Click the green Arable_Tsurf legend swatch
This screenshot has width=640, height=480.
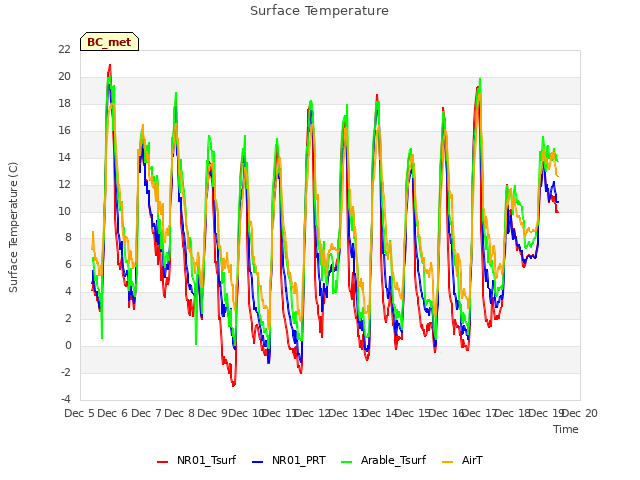pos(346,462)
